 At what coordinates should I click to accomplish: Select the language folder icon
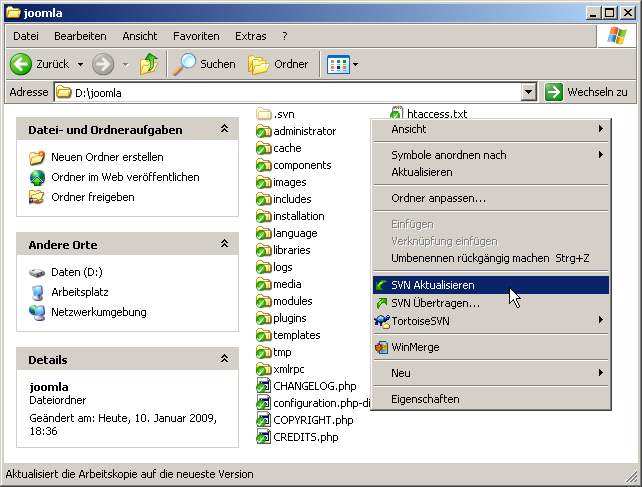(264, 233)
